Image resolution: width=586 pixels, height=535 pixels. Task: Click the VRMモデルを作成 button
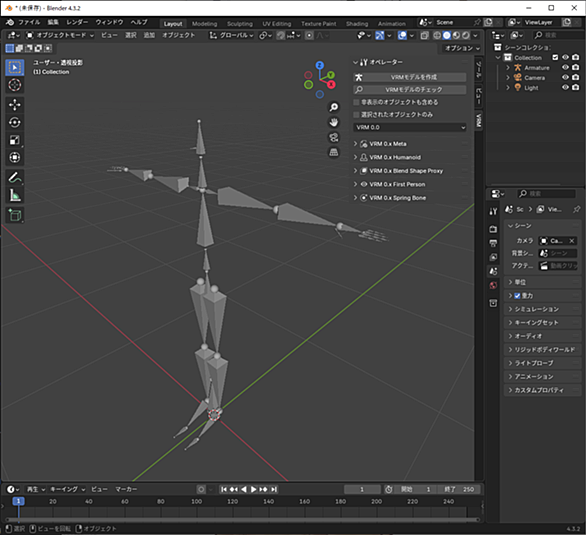[410, 77]
